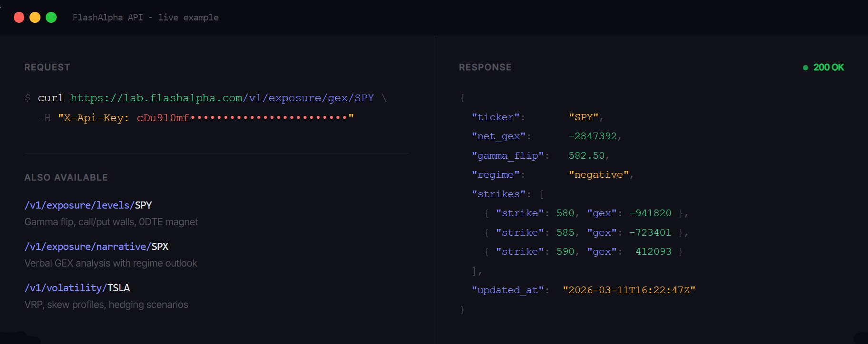Viewport: 868px width, 344px height.
Task: Click the strikes array opening bracket
Action: tap(541, 194)
